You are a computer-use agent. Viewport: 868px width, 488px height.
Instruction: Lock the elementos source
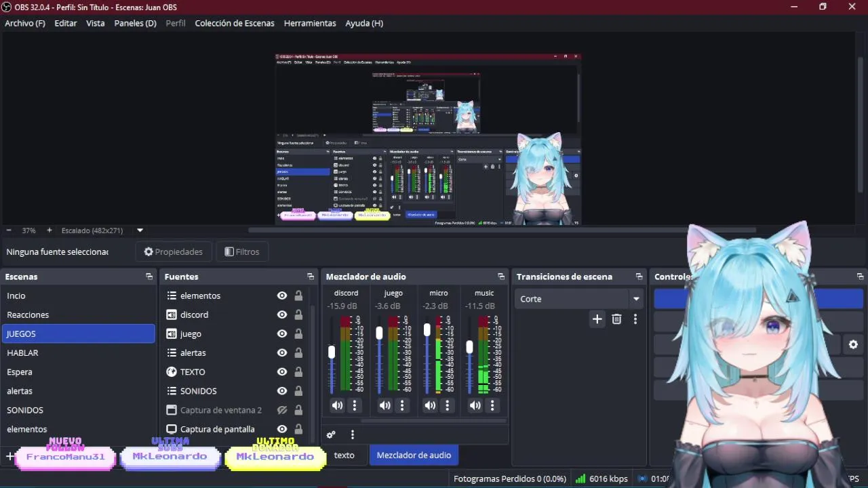pyautogui.click(x=298, y=296)
